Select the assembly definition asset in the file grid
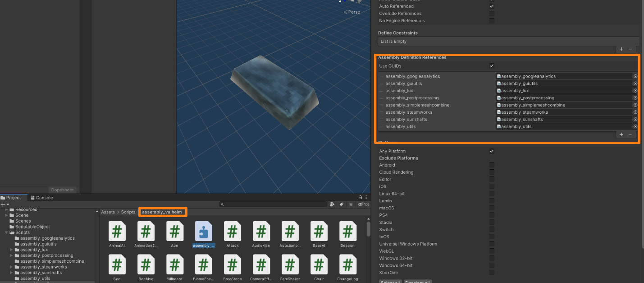This screenshot has height=283, width=644. click(203, 234)
